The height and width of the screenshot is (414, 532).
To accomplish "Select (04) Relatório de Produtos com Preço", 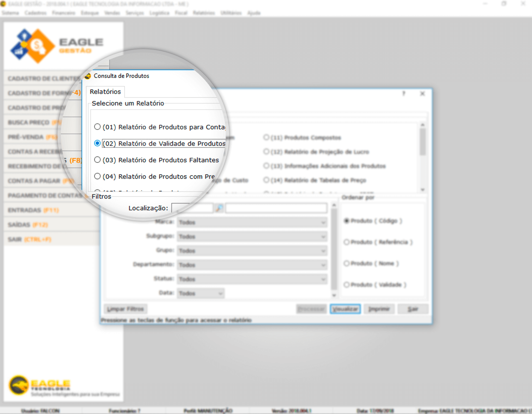I will point(155,177).
